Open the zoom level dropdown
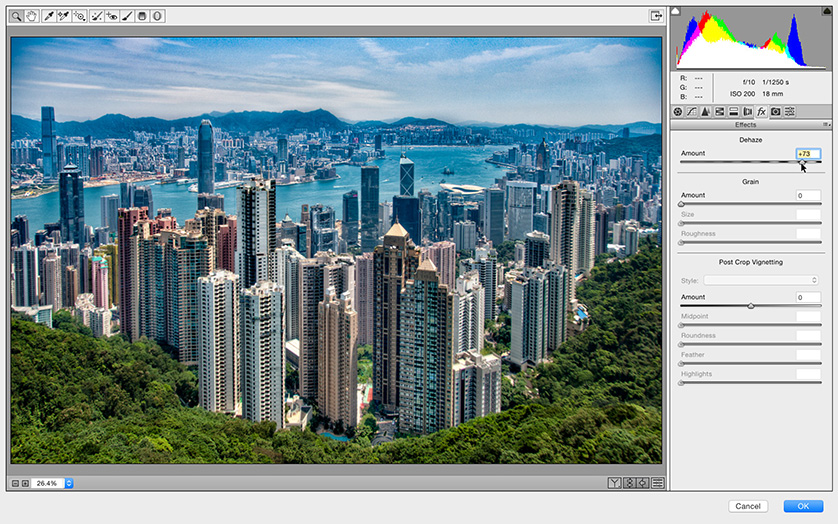 68,483
